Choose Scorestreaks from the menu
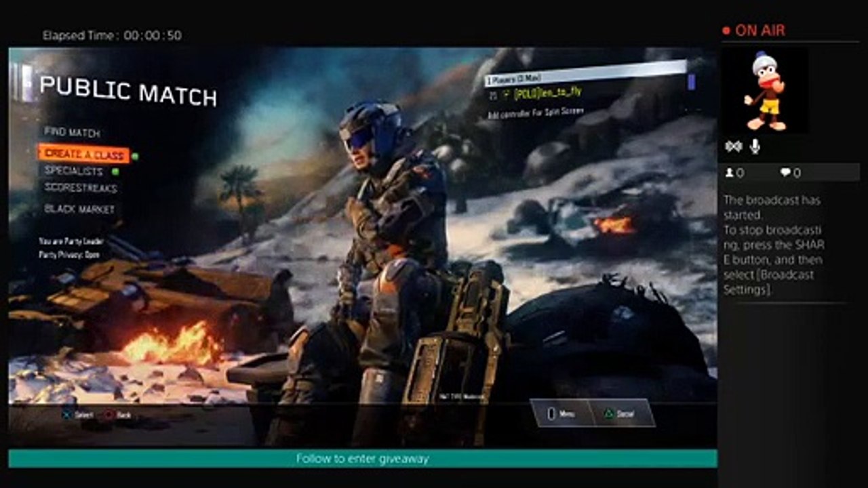868x488 pixels. pos(81,187)
